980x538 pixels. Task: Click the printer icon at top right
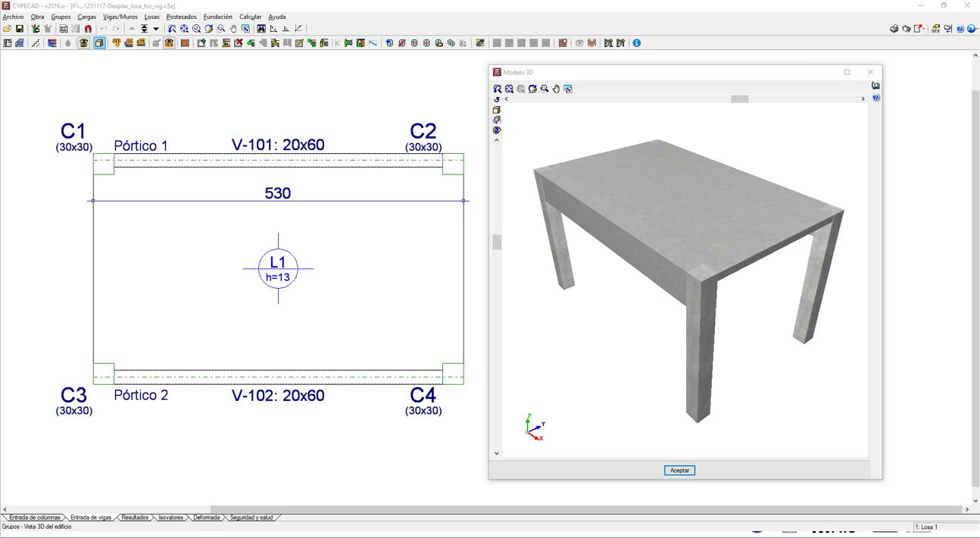click(x=894, y=29)
